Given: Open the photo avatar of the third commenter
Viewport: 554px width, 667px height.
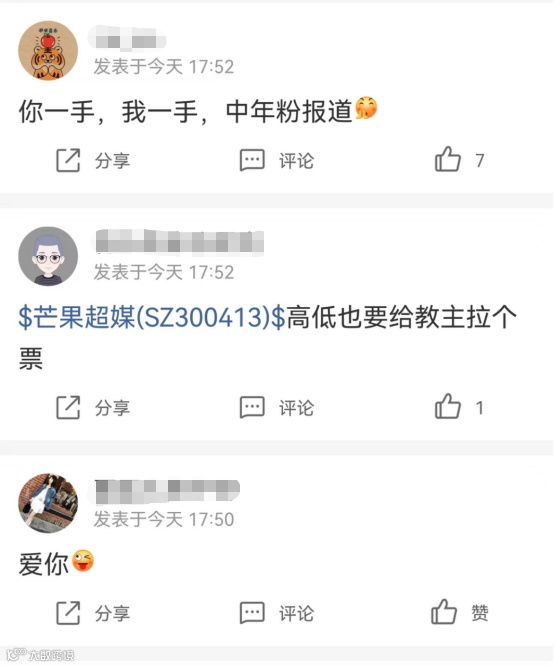Looking at the screenshot, I should [x=48, y=503].
